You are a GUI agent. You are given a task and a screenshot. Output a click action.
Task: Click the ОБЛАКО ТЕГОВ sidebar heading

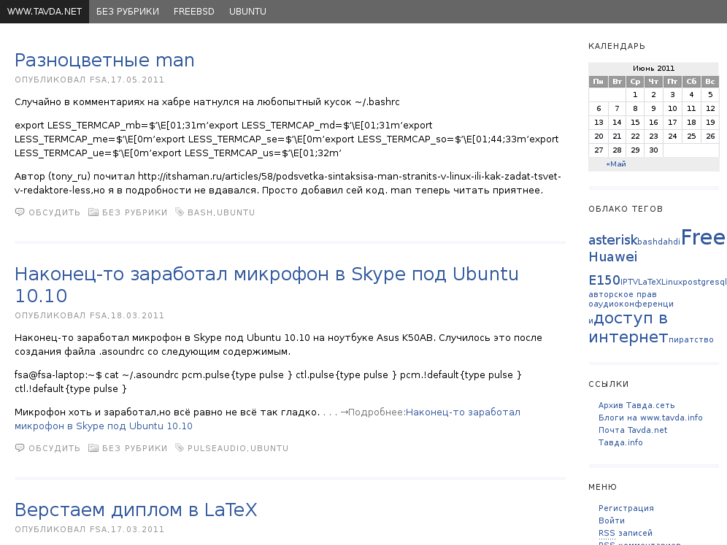tap(625, 209)
